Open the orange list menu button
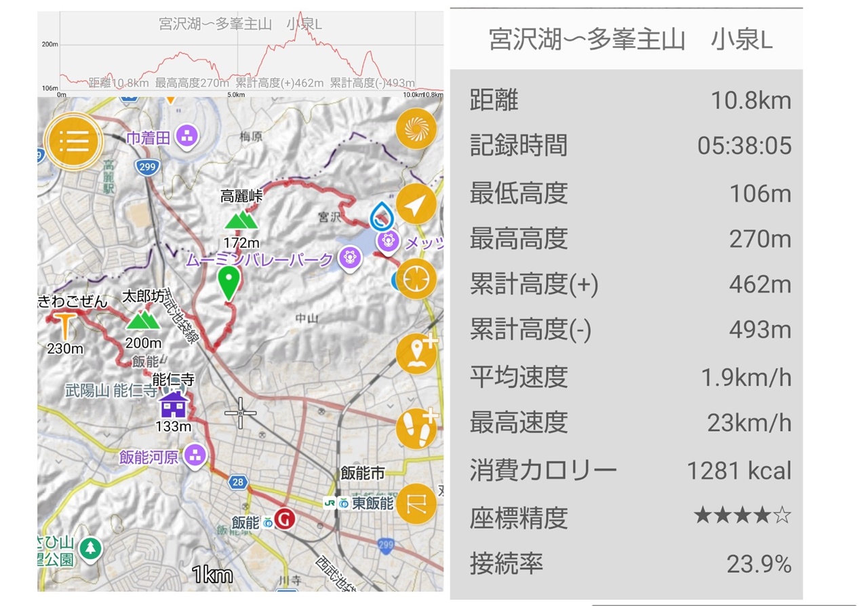Image resolution: width=868 pixels, height=606 pixels. point(73,141)
